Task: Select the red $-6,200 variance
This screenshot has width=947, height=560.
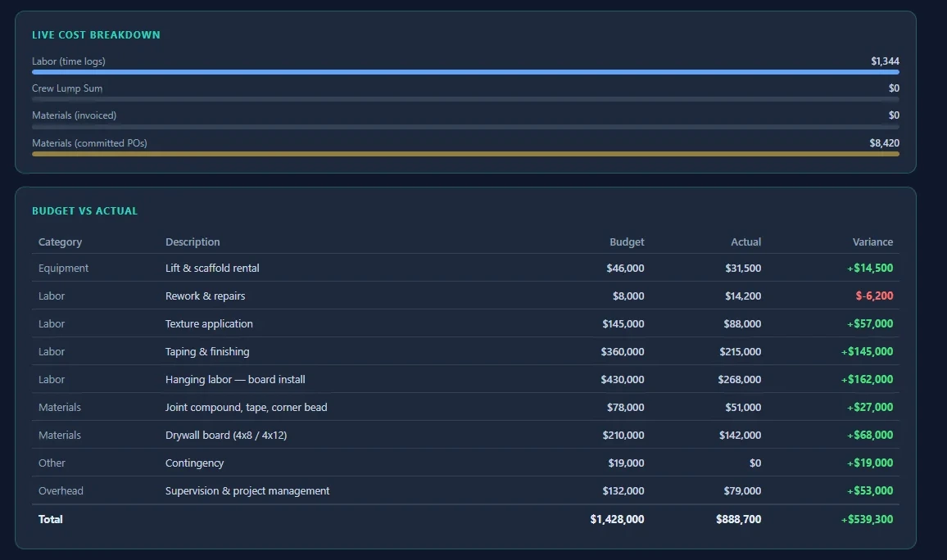Action: pos(874,296)
